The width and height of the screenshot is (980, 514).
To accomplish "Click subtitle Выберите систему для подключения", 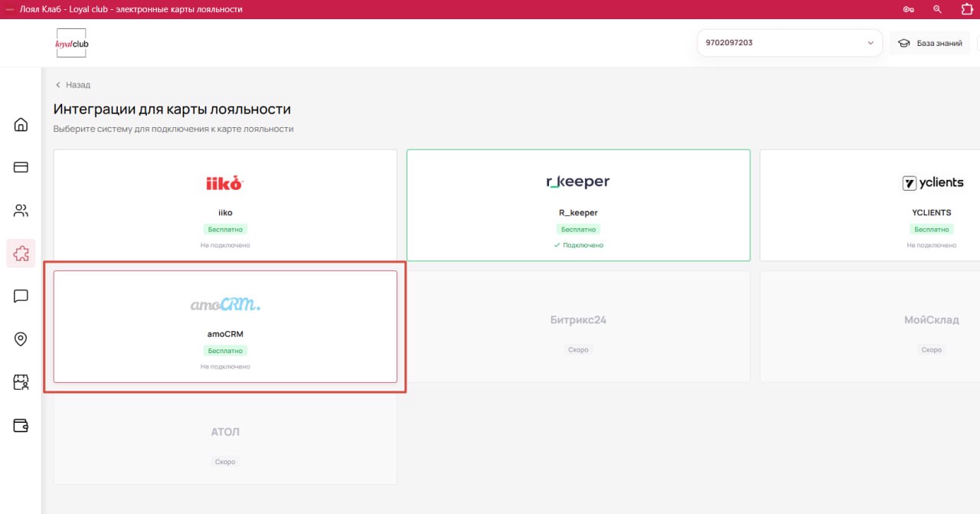I will [x=174, y=129].
